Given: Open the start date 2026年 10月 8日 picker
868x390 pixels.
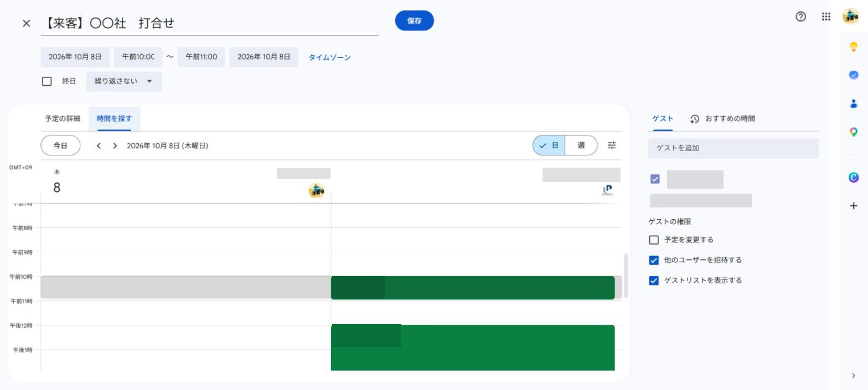Looking at the screenshot, I should pyautogui.click(x=75, y=57).
